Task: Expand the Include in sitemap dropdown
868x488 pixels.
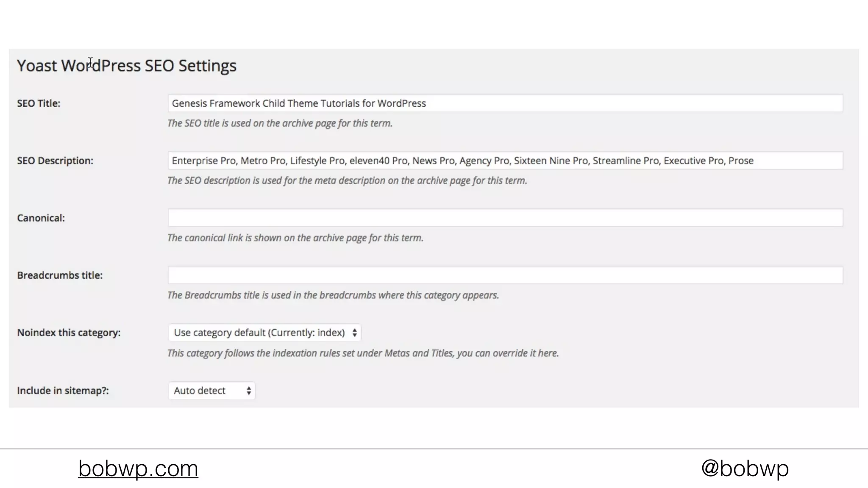Action: pos(211,391)
